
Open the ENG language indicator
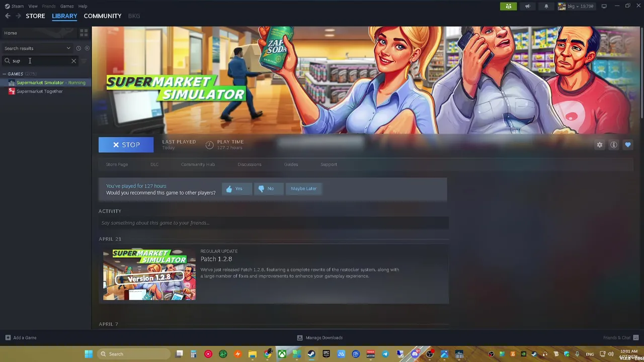tap(590, 354)
